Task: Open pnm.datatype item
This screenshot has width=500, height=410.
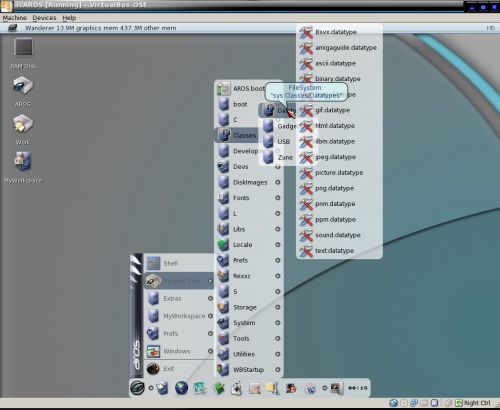Action: (x=339, y=204)
